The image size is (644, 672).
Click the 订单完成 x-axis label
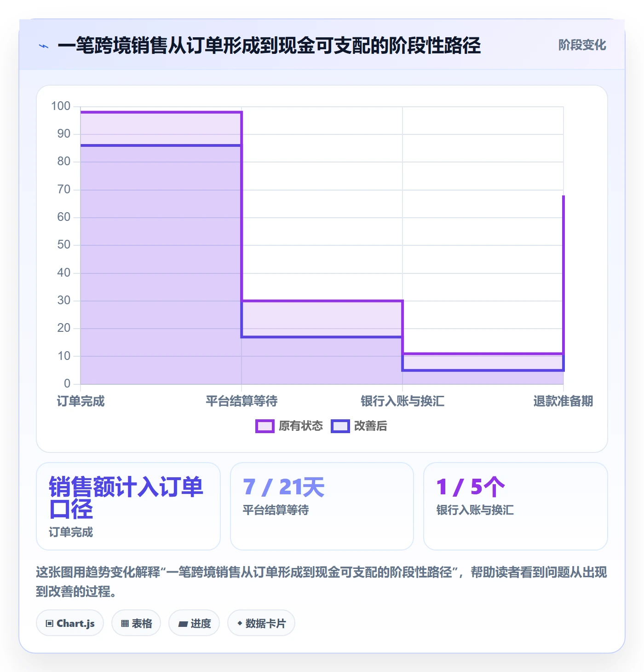point(81,401)
